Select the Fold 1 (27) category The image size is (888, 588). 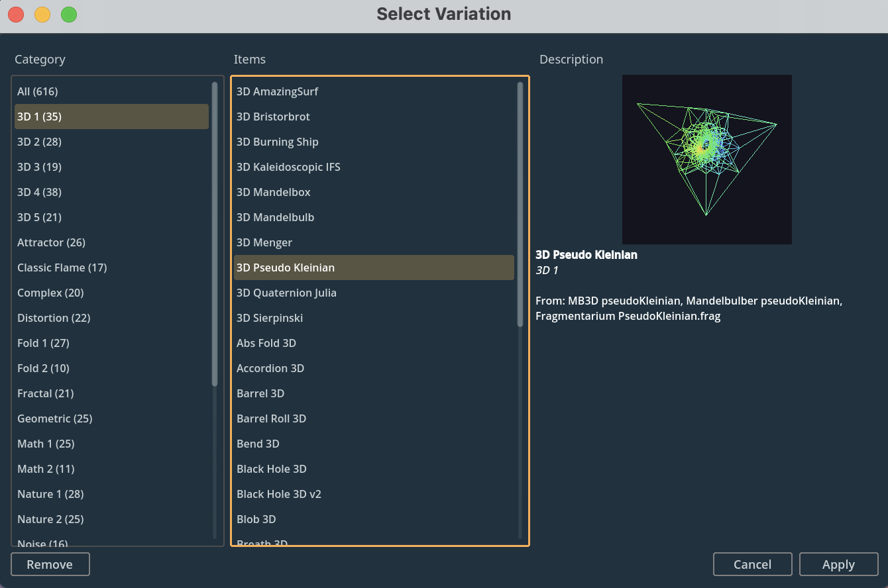click(111, 343)
